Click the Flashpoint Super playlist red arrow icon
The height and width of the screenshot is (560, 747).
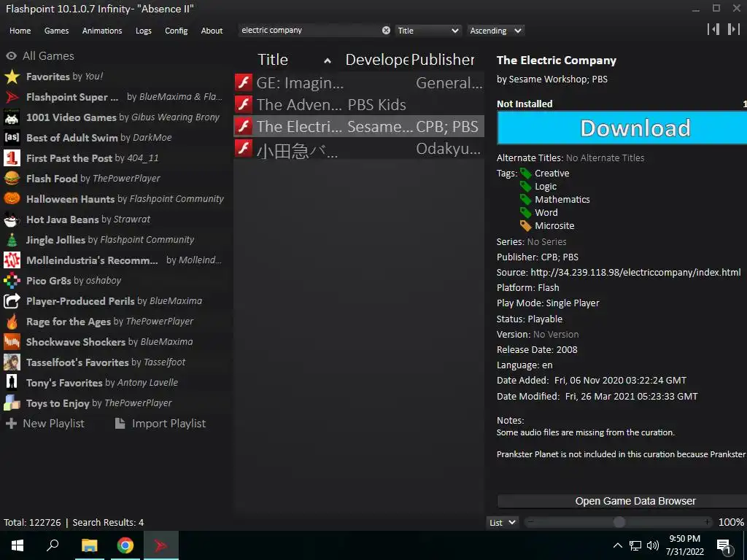(12, 97)
